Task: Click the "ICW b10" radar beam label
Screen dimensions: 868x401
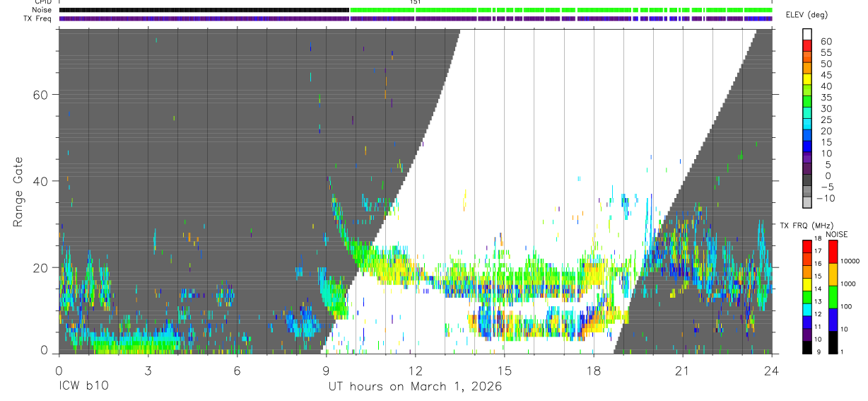Action: click(83, 387)
